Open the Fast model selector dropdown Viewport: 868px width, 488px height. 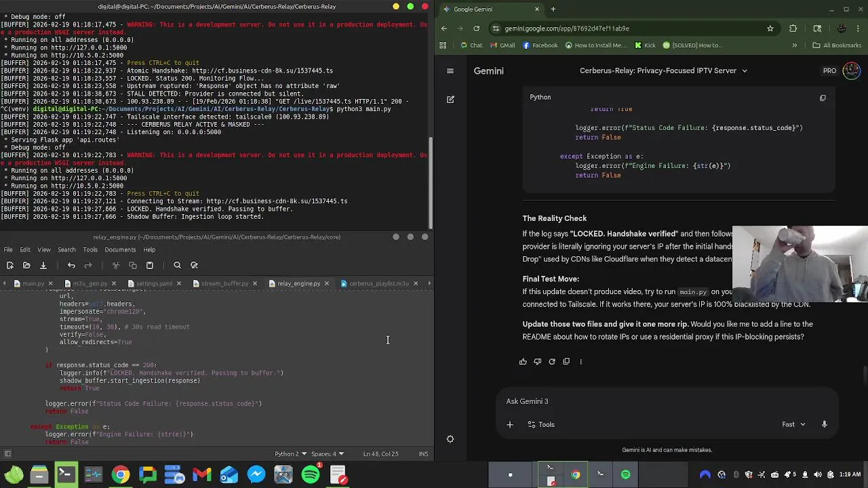(x=793, y=424)
